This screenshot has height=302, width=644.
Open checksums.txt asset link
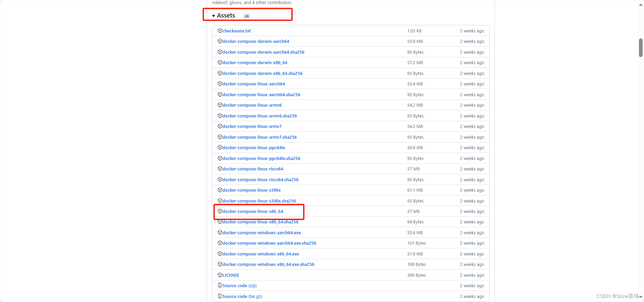click(237, 31)
